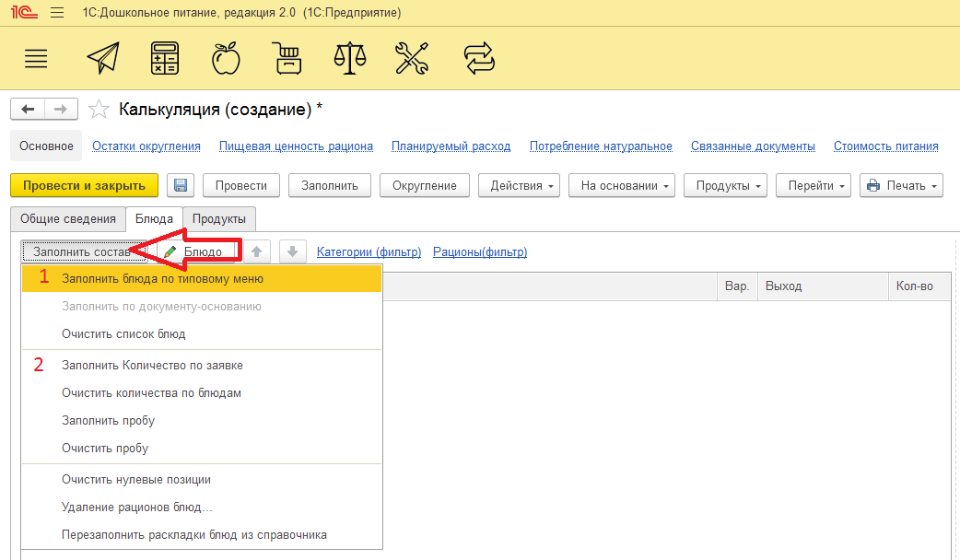Choose Заполнить Количество по заявке
The image size is (960, 560).
(x=152, y=366)
